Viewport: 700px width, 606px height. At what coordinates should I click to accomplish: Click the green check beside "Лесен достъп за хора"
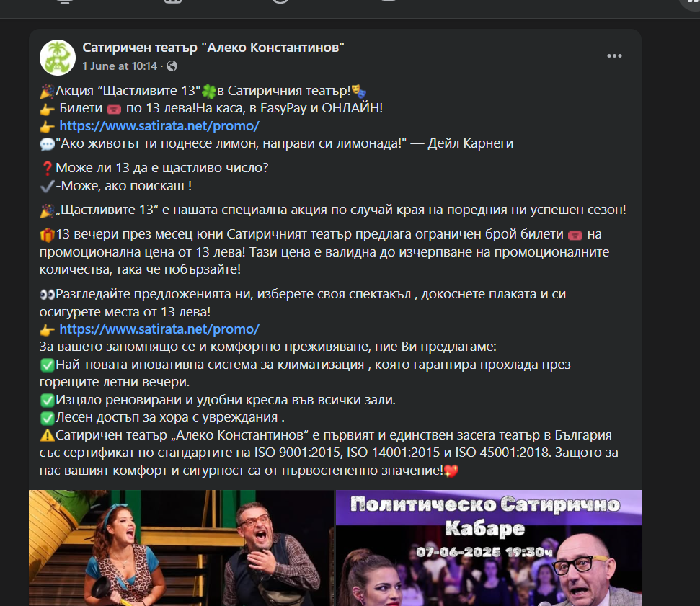pos(47,418)
